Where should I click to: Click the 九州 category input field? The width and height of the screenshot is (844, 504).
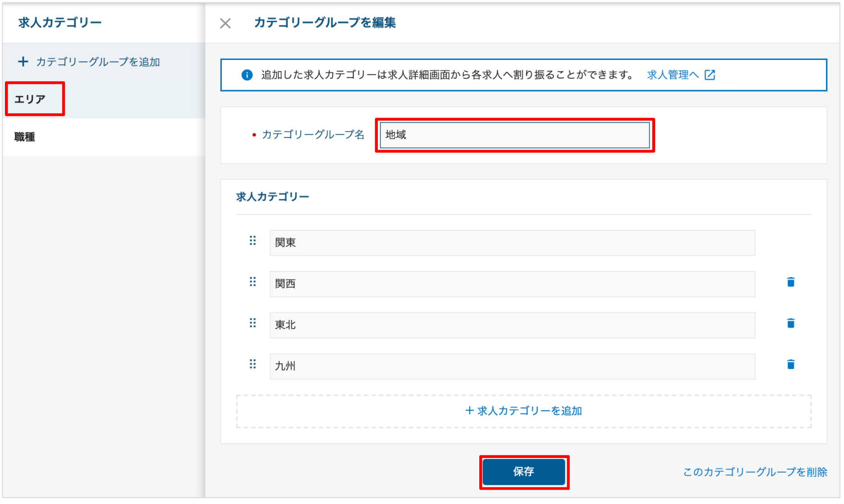pyautogui.click(x=512, y=366)
